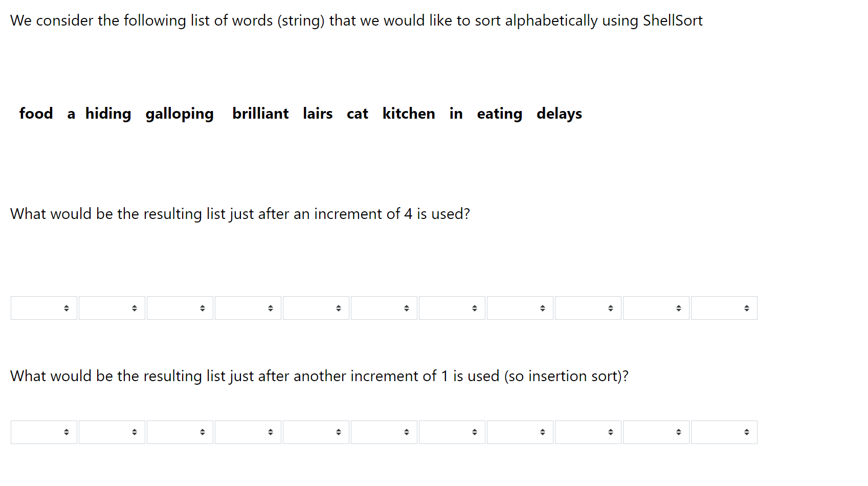
Task: Open the last dropdown in the increment-1 answer row
Action: point(724,432)
